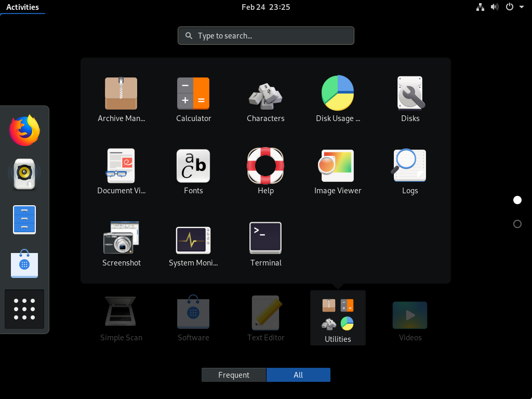Open the Disks utility

[x=410, y=99]
